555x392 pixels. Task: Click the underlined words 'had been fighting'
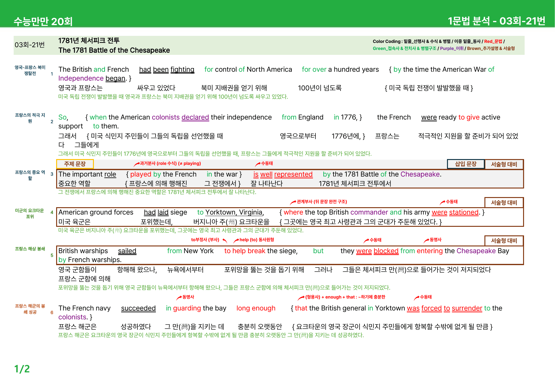coord(167,70)
